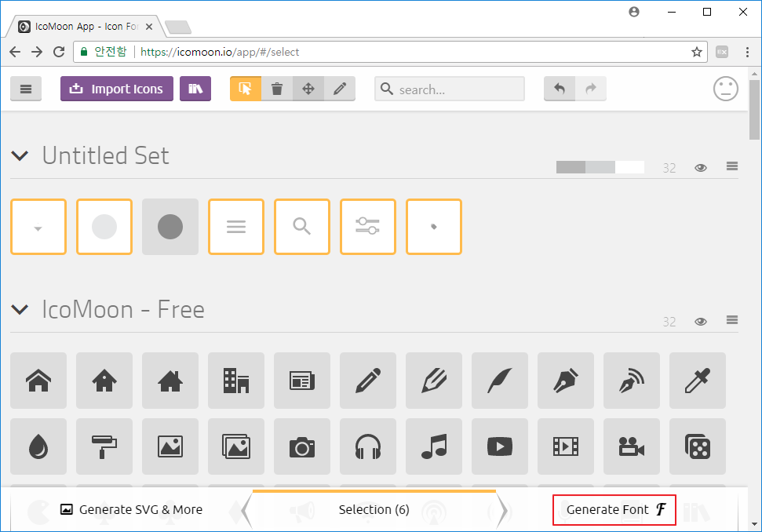Deselect the three-line menu icon
The height and width of the screenshot is (532, 762).
(236, 227)
